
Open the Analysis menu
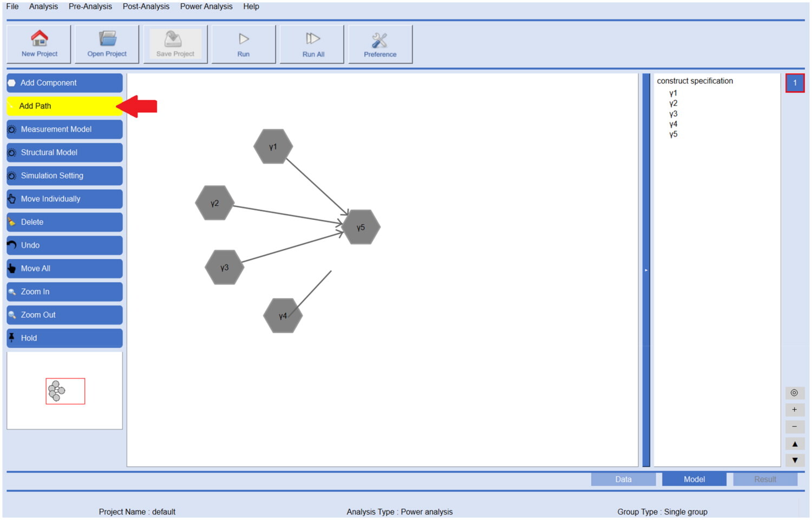tap(43, 6)
